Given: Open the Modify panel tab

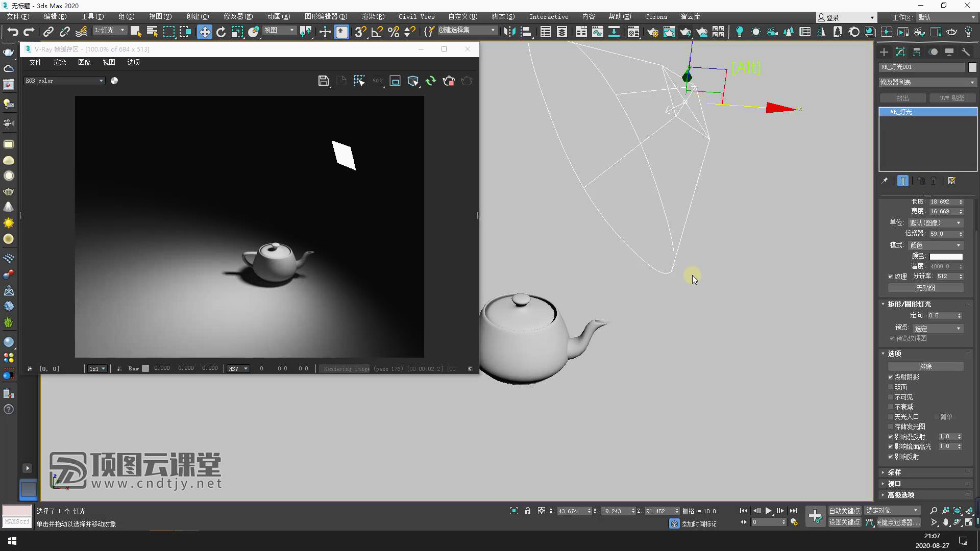Looking at the screenshot, I should pyautogui.click(x=900, y=52).
